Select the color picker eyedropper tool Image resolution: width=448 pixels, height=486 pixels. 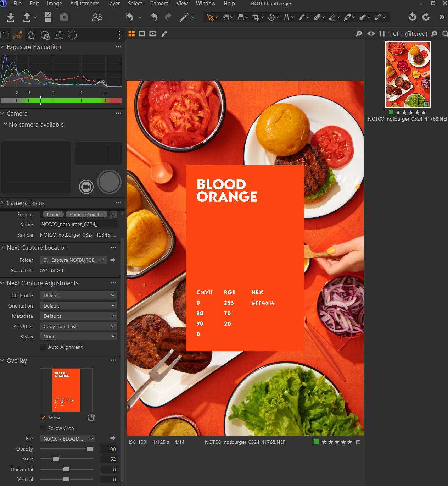[x=347, y=17]
